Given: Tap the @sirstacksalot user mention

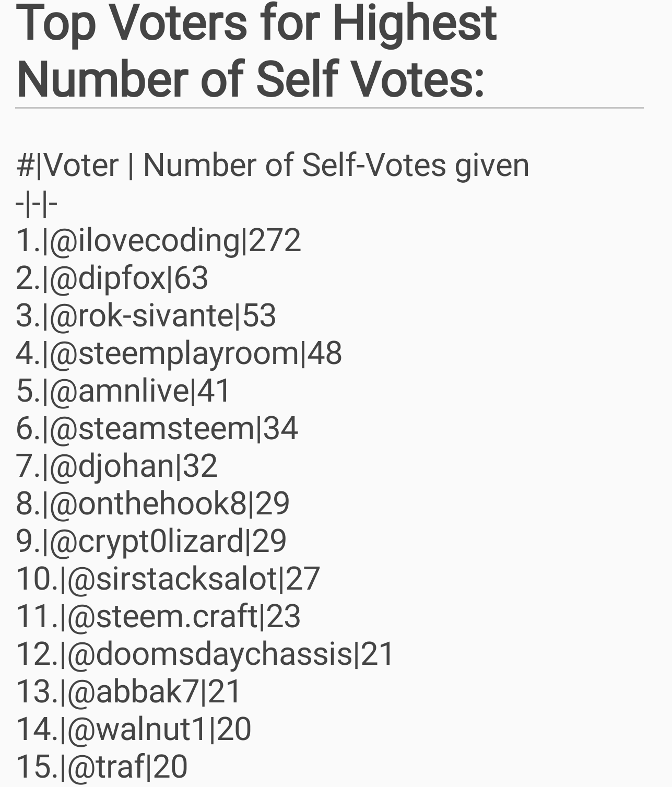Looking at the screenshot, I should [172, 579].
